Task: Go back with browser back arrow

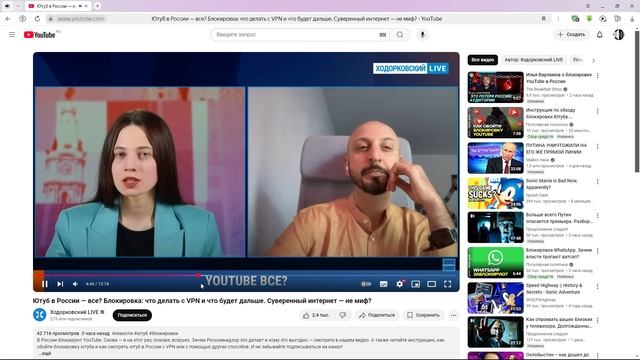Action: (x=8, y=19)
